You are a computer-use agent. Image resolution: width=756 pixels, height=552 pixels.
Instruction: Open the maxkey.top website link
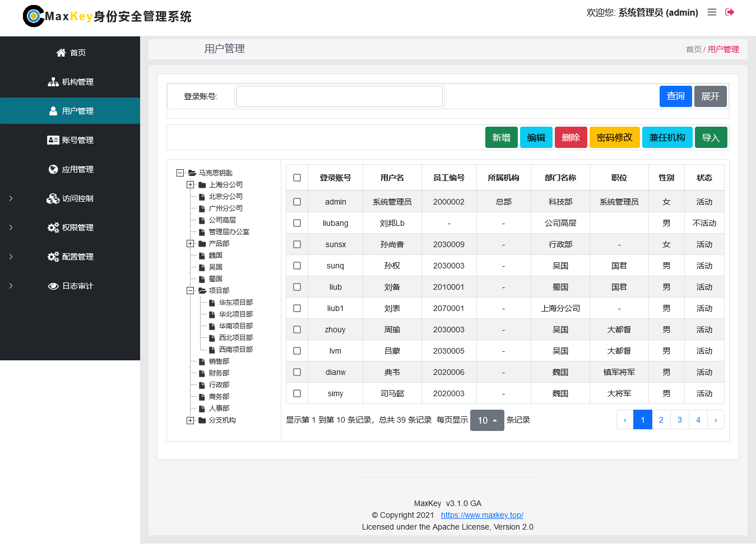pyautogui.click(x=482, y=515)
